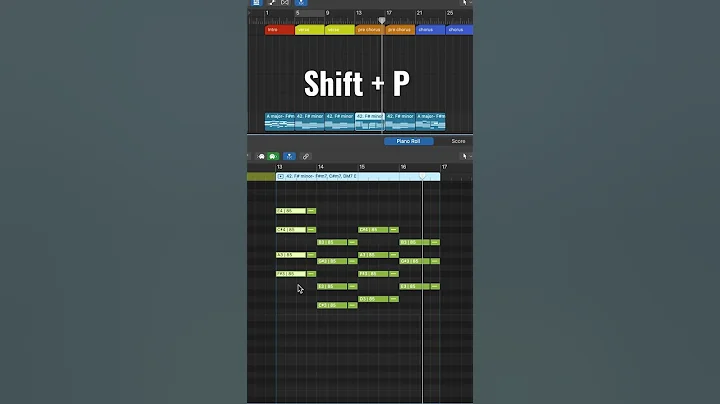
Task: Select the C#4 note at bar 13
Action: point(291,230)
